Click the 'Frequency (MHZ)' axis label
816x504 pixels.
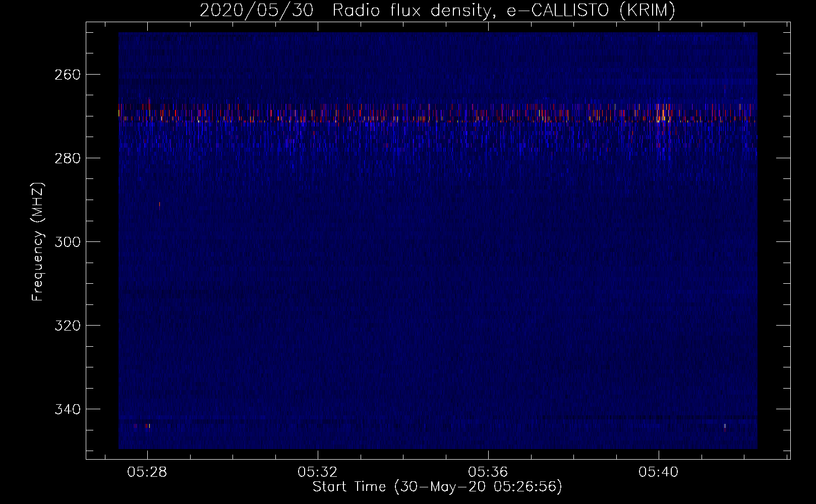pos(38,241)
